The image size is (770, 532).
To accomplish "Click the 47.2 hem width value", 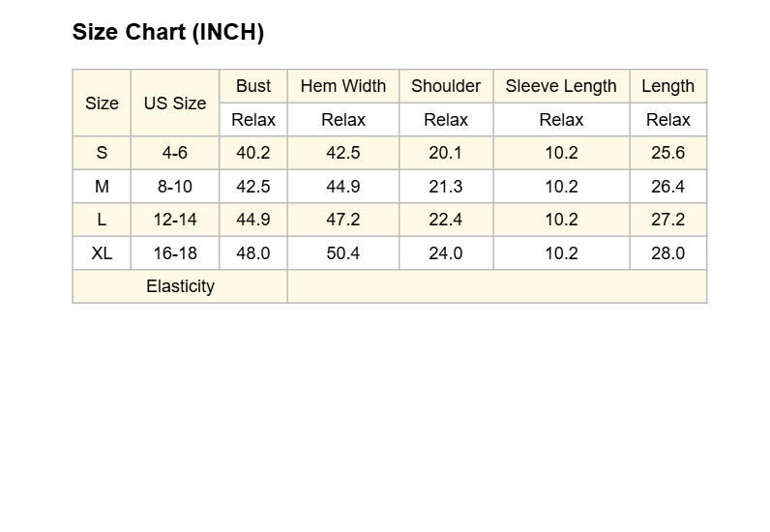I will coord(343,220).
